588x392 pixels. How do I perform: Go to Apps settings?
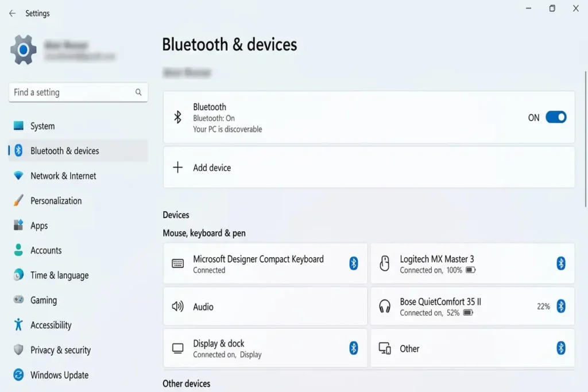78,225
